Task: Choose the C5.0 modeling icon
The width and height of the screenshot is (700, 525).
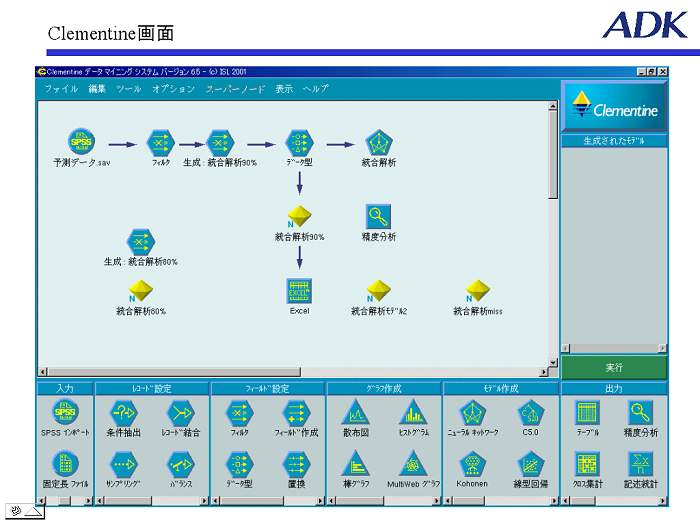Action: pos(530,413)
